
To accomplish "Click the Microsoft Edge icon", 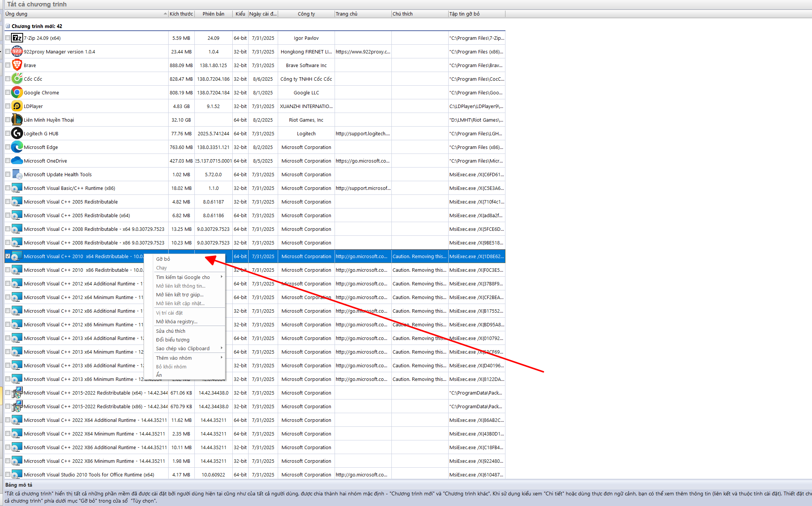I will coord(17,147).
